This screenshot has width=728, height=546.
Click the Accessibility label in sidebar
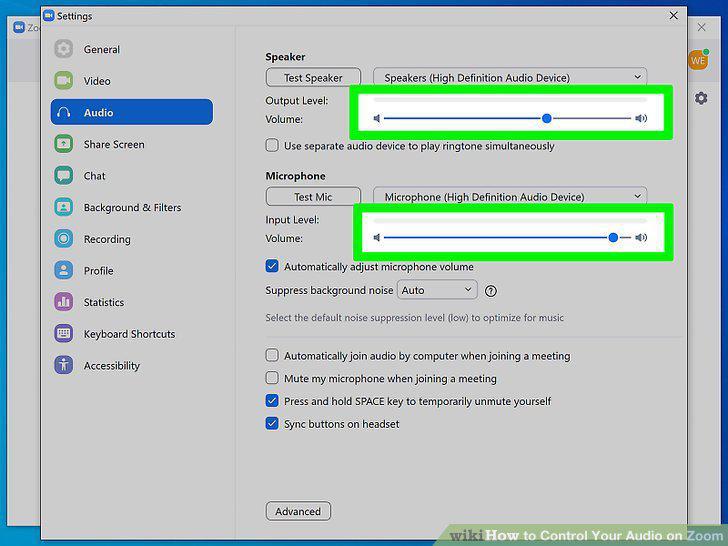click(111, 366)
